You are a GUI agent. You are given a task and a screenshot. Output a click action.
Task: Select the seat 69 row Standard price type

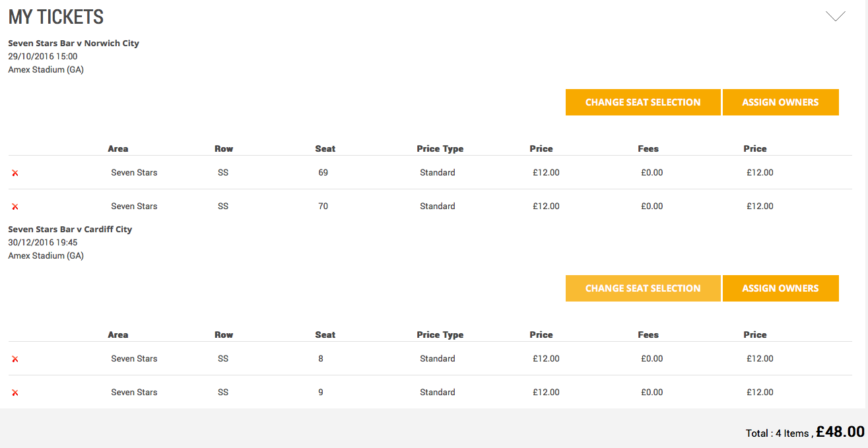click(438, 173)
